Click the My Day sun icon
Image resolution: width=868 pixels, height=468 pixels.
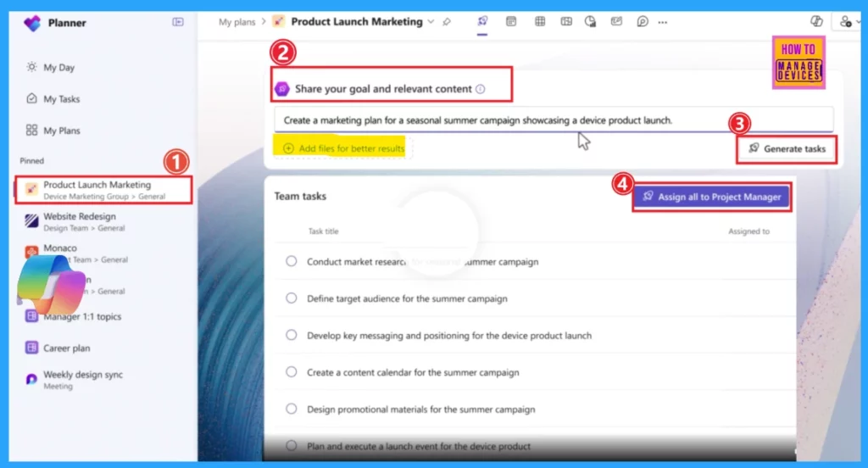coord(31,67)
